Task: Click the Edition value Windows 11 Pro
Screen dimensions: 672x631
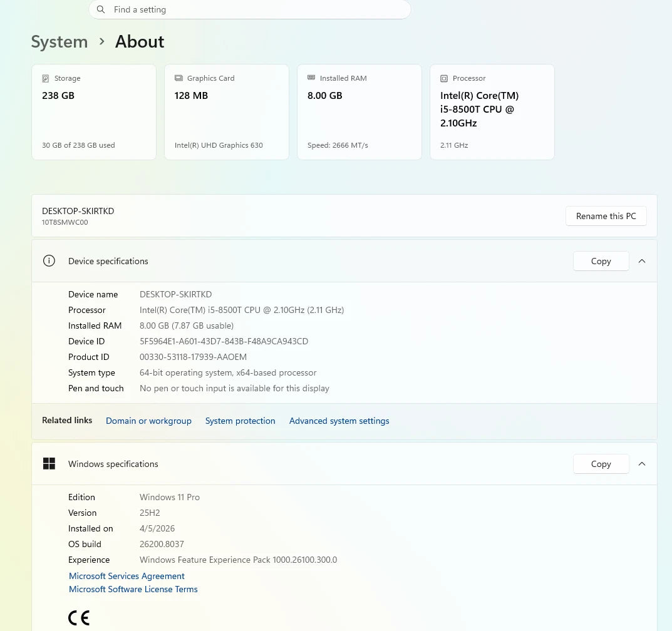Action: 170,497
